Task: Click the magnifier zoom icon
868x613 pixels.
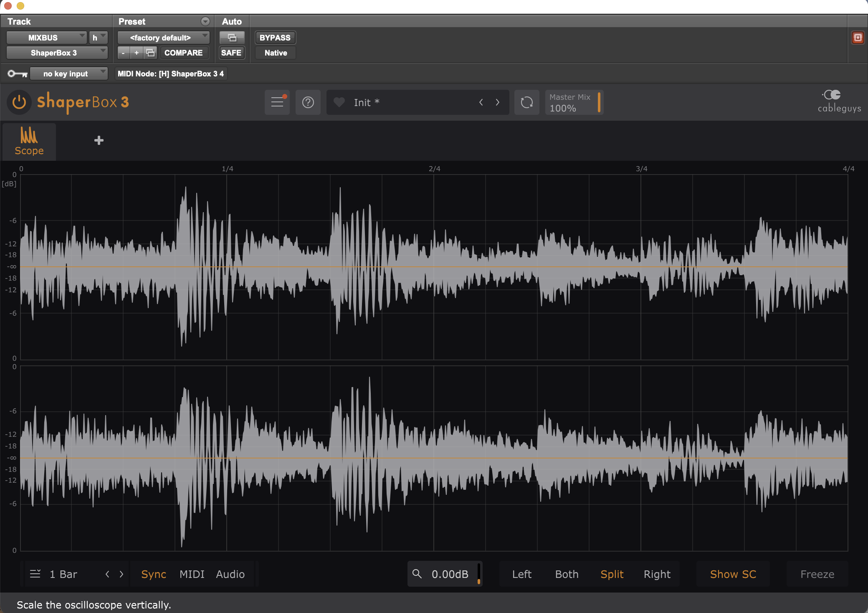Action: (x=417, y=574)
